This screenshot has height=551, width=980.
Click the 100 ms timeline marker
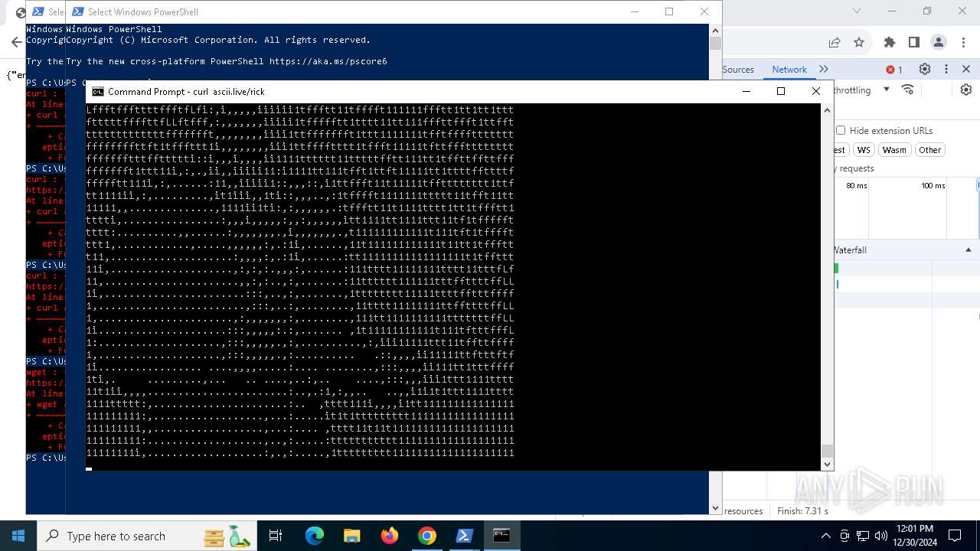click(933, 186)
